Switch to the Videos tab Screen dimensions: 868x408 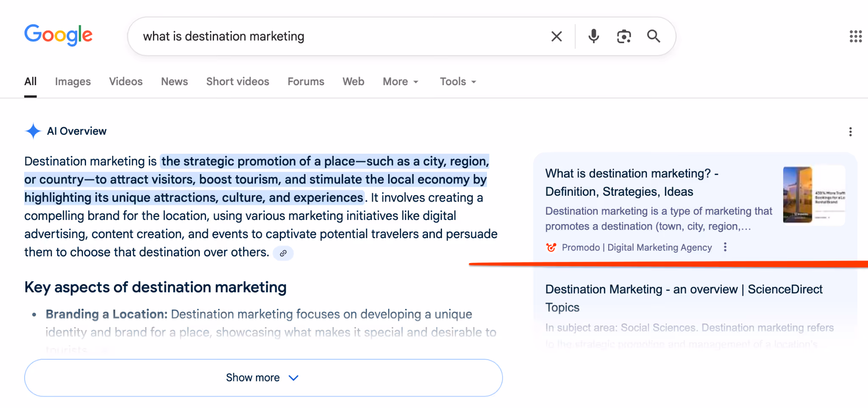point(126,81)
